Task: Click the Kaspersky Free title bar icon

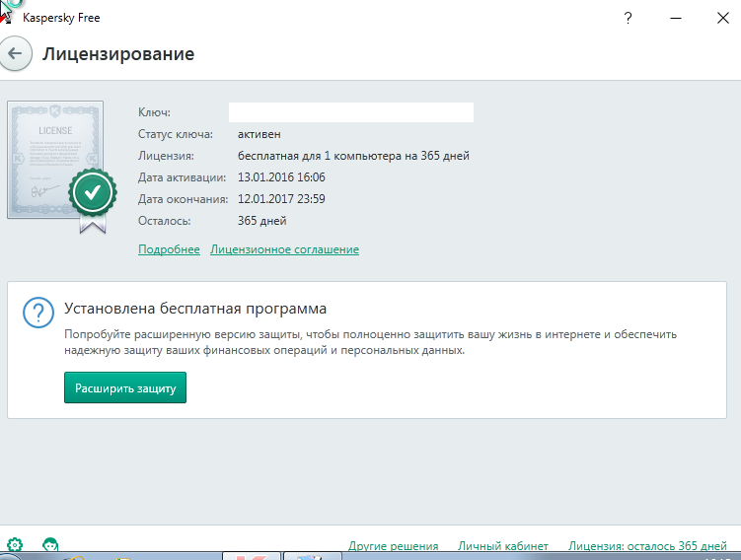Action: click(x=7, y=17)
